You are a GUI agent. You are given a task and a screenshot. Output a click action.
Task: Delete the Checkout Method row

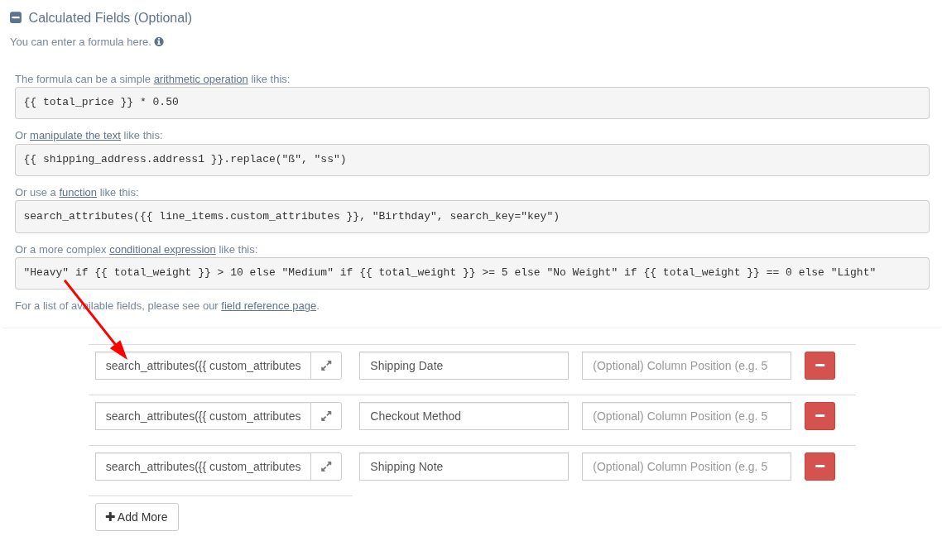coord(819,416)
